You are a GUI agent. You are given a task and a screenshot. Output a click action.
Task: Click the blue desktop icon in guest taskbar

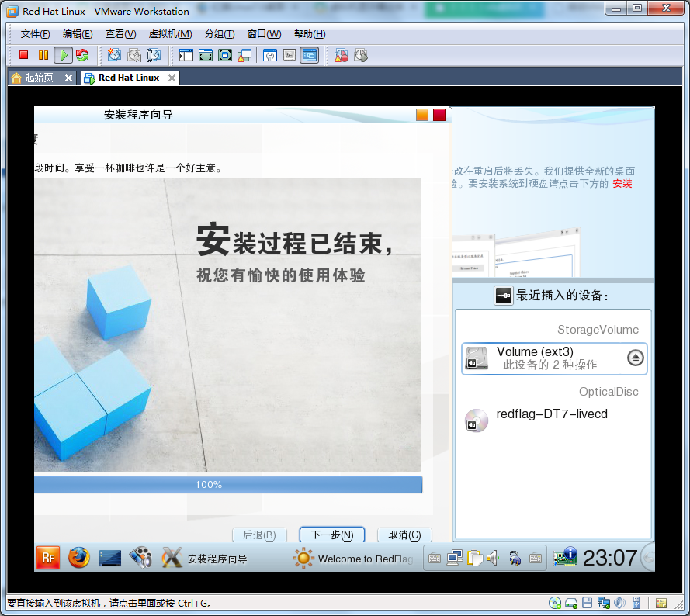[110, 558]
